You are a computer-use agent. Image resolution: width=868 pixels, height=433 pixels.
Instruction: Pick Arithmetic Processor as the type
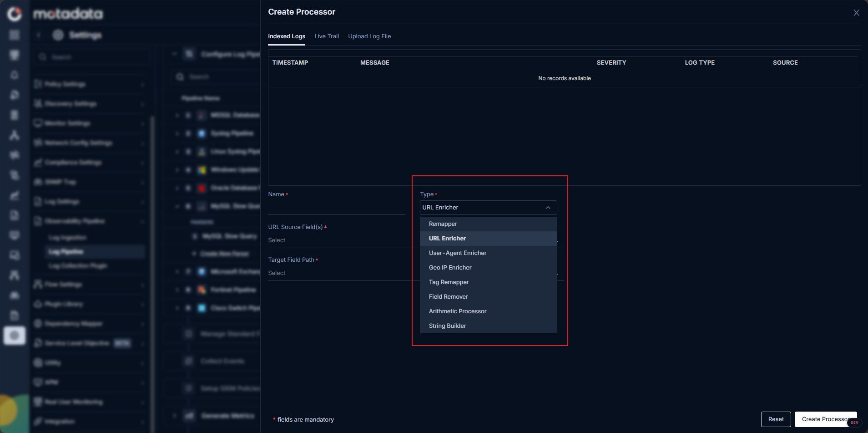click(x=488, y=311)
